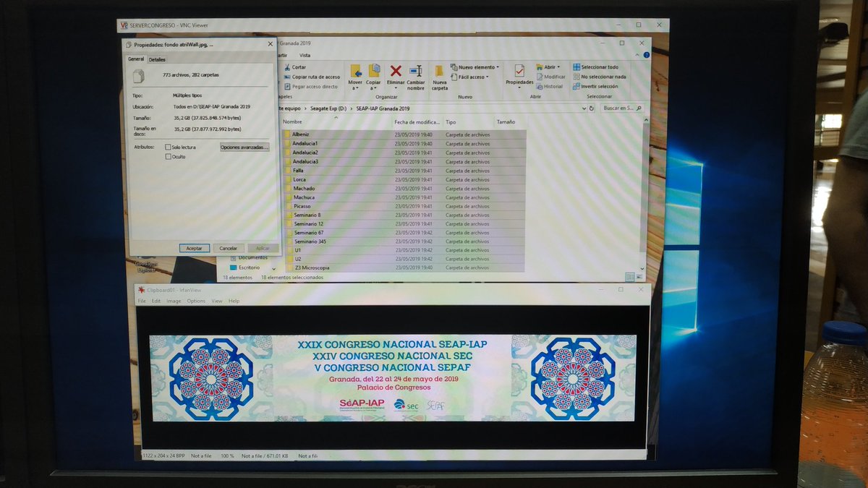
Task: Enable the Solo lectura checkbox
Action: [168, 147]
